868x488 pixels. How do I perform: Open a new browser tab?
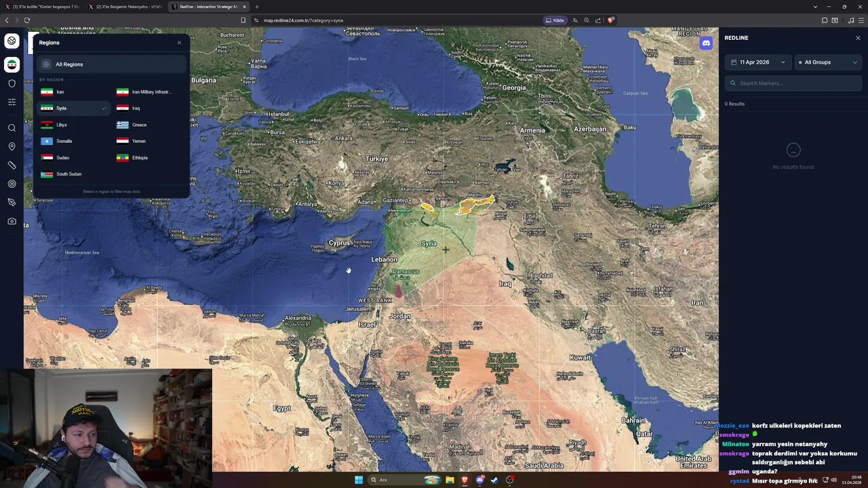[x=257, y=7]
